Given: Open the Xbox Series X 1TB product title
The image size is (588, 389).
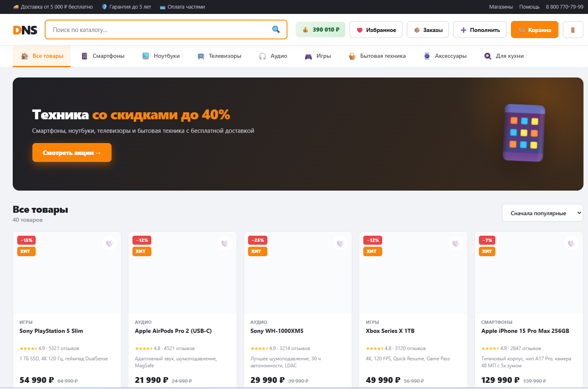Looking at the screenshot, I should point(390,331).
